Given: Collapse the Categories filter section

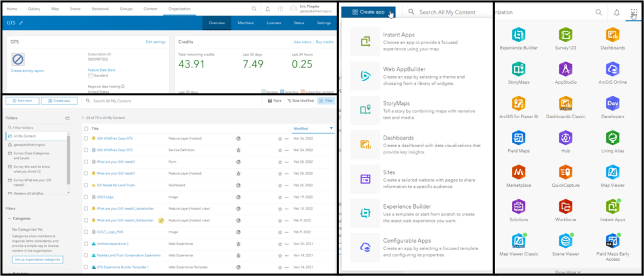Looking at the screenshot, I should coord(9,219).
